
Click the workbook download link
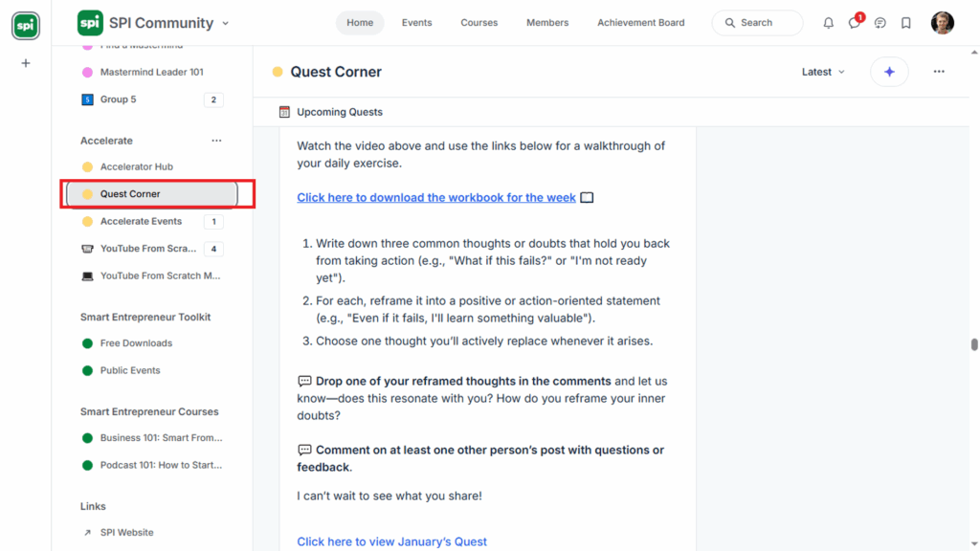436,198
